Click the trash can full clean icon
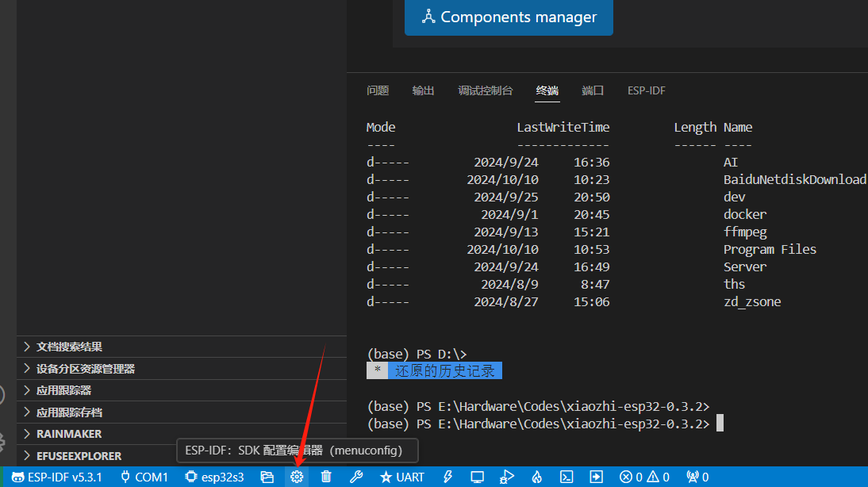The height and width of the screenshot is (487, 868). (x=326, y=477)
